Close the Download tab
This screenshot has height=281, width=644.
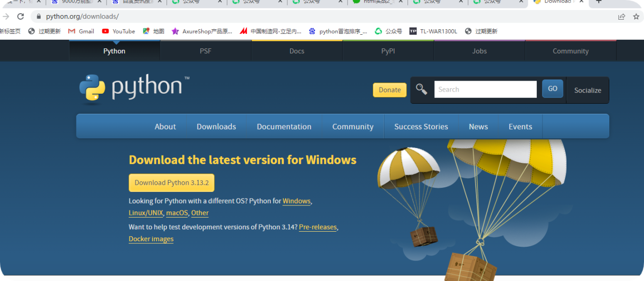(x=582, y=2)
